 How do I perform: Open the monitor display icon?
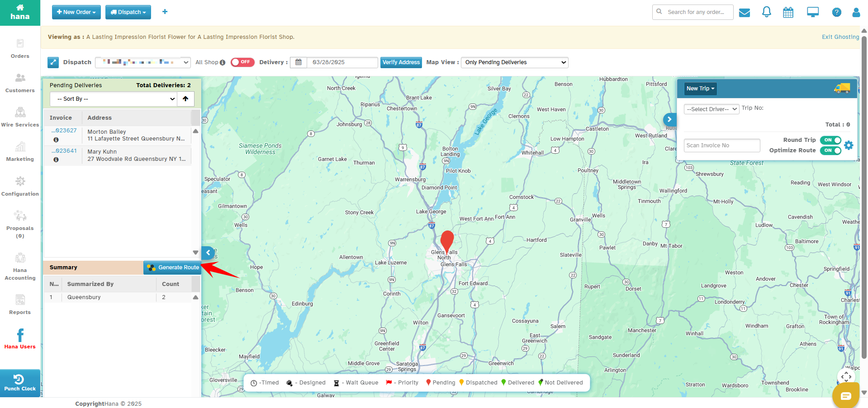pyautogui.click(x=813, y=12)
